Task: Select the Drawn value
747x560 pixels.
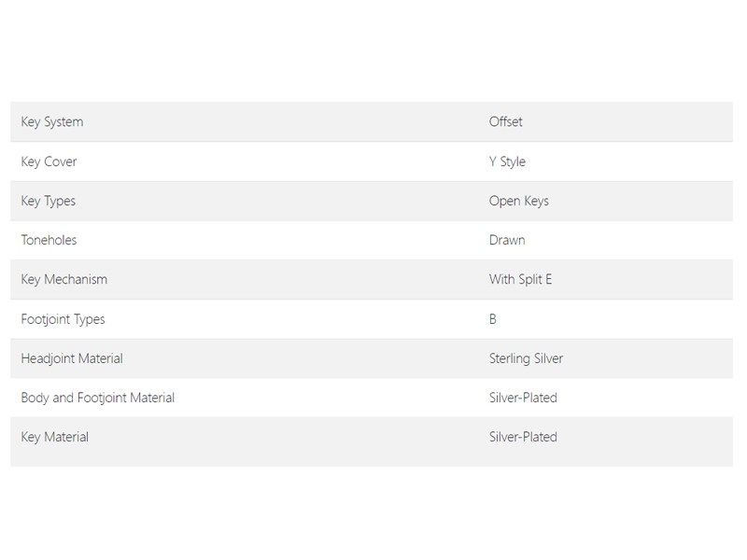Action: [507, 240]
